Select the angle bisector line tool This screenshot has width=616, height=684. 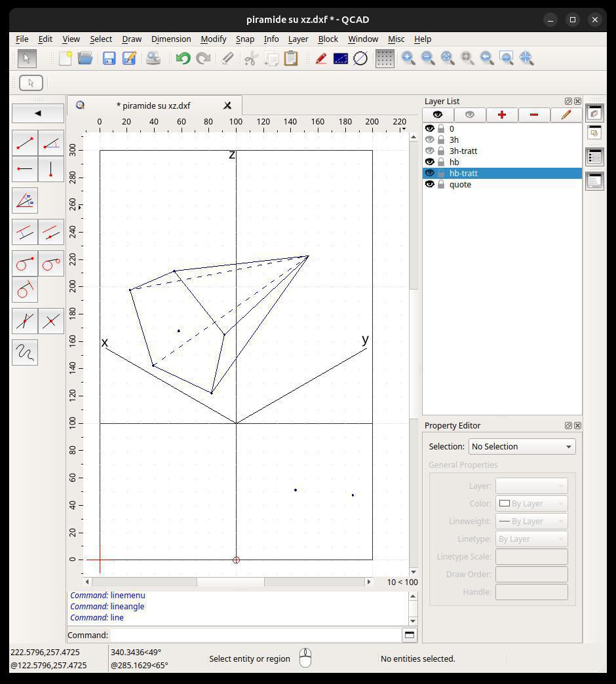click(25, 200)
